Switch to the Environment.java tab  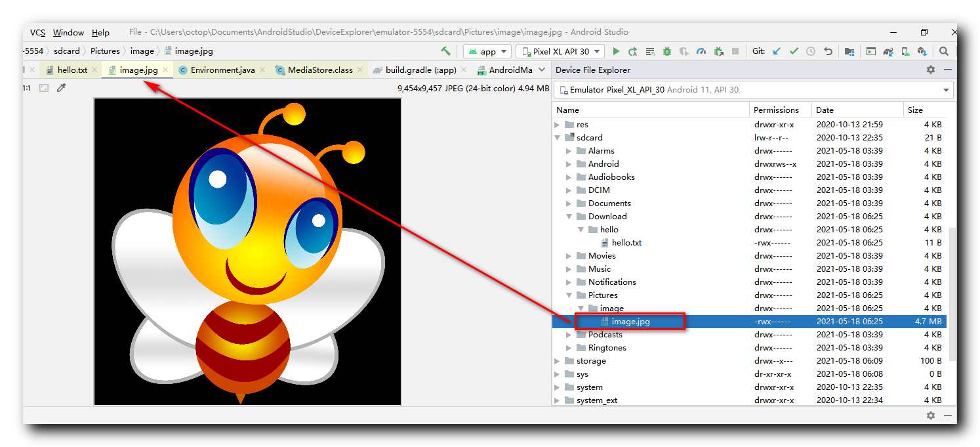pyautogui.click(x=222, y=70)
